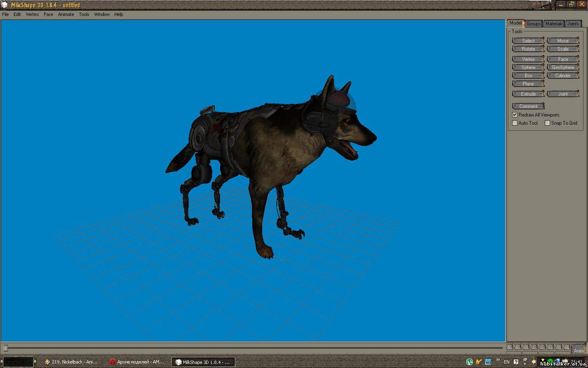Play animation forward button
The image size is (588, 368).
pos(542,347)
